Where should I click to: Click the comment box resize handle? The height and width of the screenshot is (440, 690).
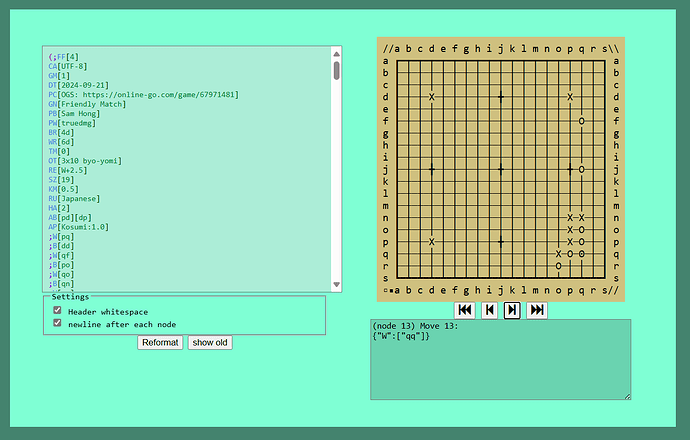pos(628,396)
